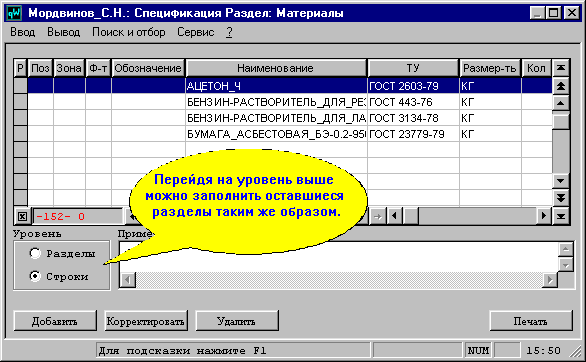Click the ГОСТ 443-76 cell
This screenshot has height=362, width=586.
tap(413, 102)
